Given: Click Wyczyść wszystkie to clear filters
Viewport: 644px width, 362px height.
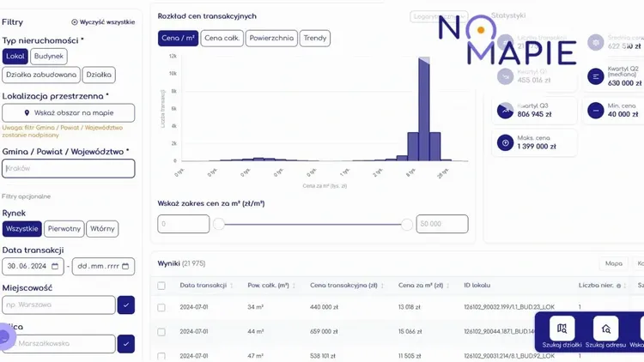Looking at the screenshot, I should [x=103, y=22].
